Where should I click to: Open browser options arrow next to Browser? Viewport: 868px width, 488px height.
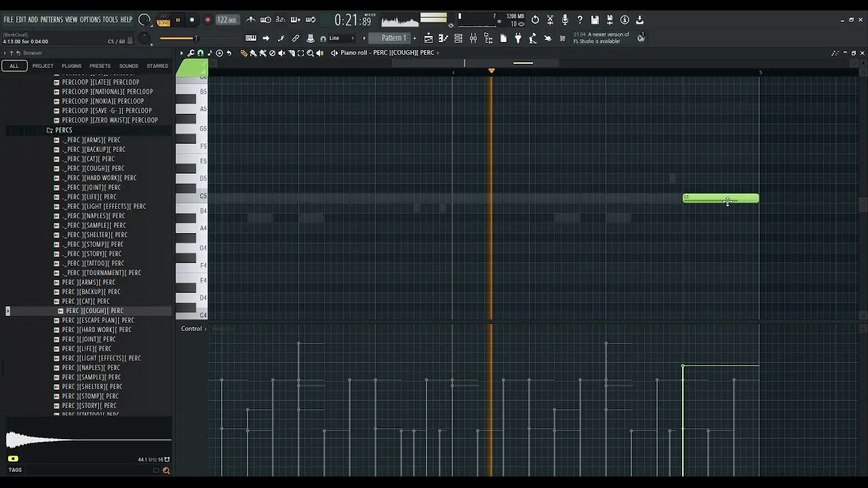click(5, 53)
